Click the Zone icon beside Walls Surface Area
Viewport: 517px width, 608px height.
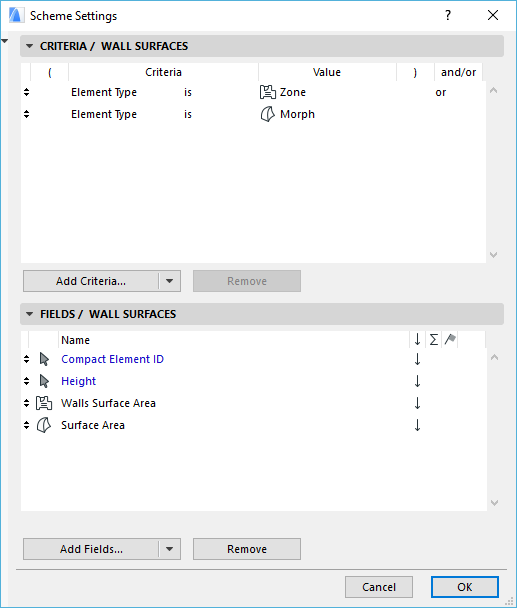pos(44,403)
